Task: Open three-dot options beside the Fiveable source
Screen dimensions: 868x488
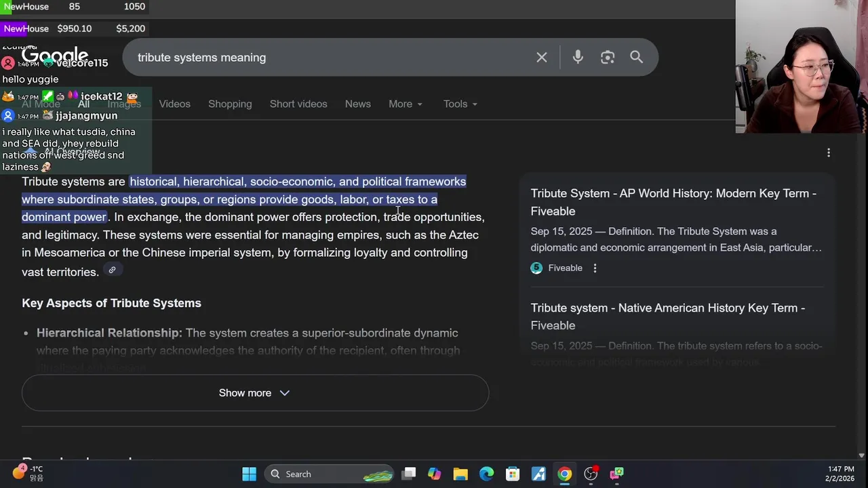Action: coord(595,268)
